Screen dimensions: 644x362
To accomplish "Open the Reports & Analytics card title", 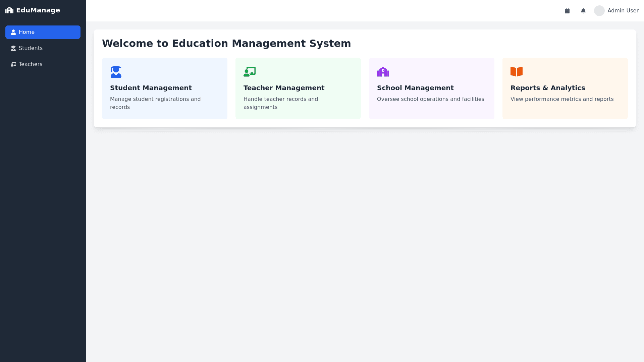I will pos(548,88).
